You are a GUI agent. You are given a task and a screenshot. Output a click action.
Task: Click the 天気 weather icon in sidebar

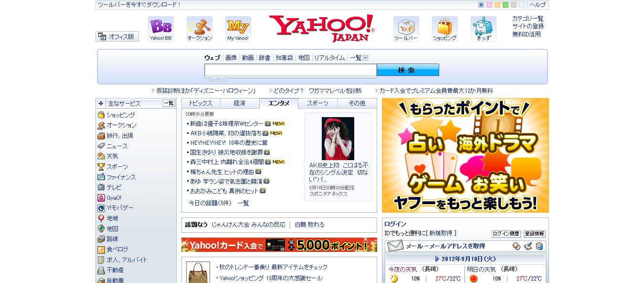pyautogui.click(x=101, y=156)
